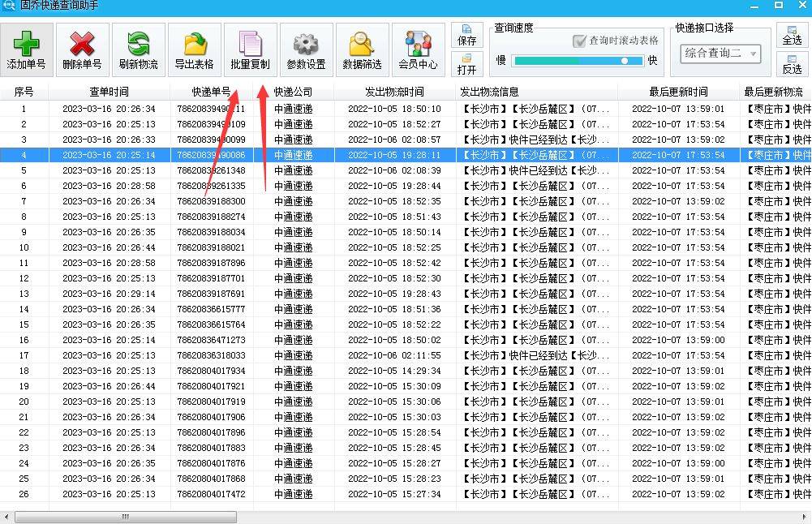
Task: Sort by 发出物流时间 column header
Action: pos(394,92)
